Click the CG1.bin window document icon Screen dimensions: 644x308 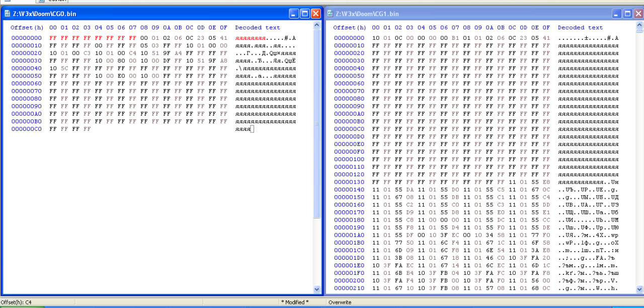pyautogui.click(x=330, y=14)
